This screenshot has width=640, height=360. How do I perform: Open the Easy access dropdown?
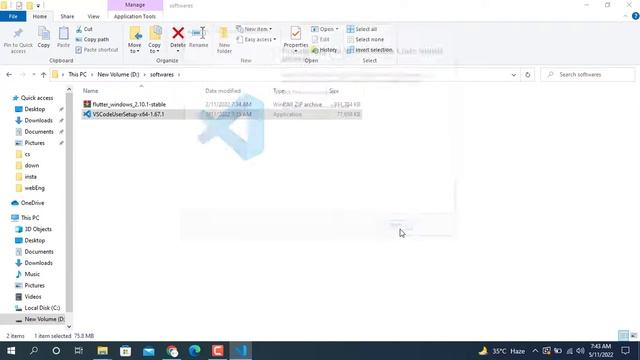point(256,40)
